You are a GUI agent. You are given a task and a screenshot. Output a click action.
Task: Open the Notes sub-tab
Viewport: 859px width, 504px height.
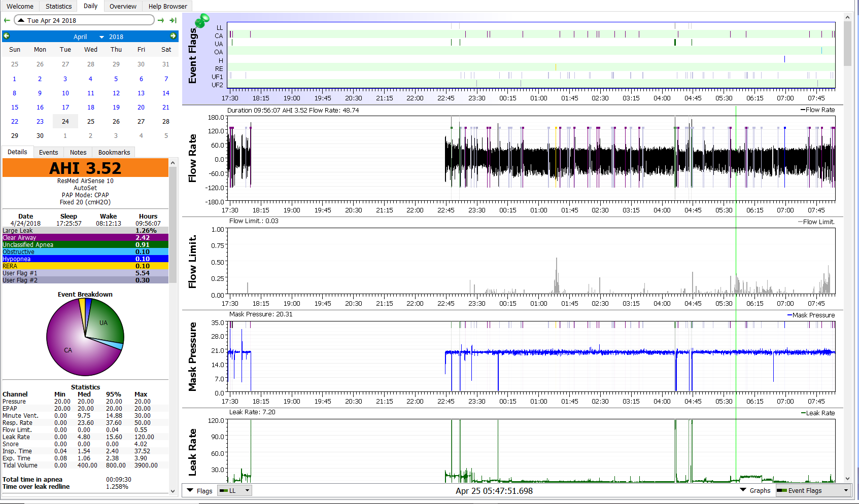point(78,152)
